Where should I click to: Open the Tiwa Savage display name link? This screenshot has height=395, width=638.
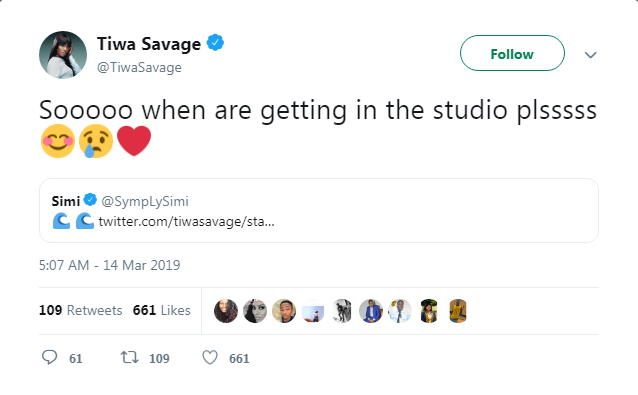pyautogui.click(x=149, y=44)
